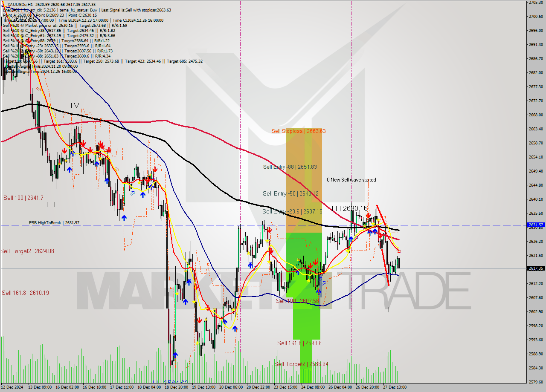The height and width of the screenshot is (392, 546).
Task: Click the 'Last Signal is:Sell with stoploss' header line
Action: click(87, 10)
